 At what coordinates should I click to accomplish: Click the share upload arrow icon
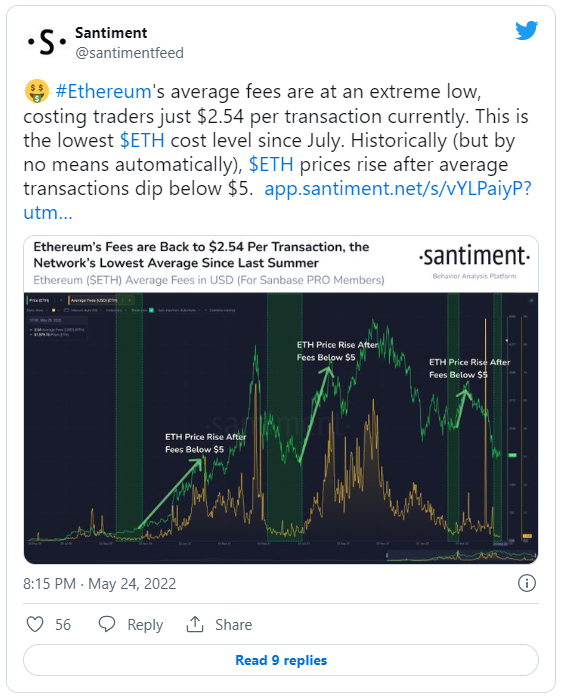[x=195, y=624]
